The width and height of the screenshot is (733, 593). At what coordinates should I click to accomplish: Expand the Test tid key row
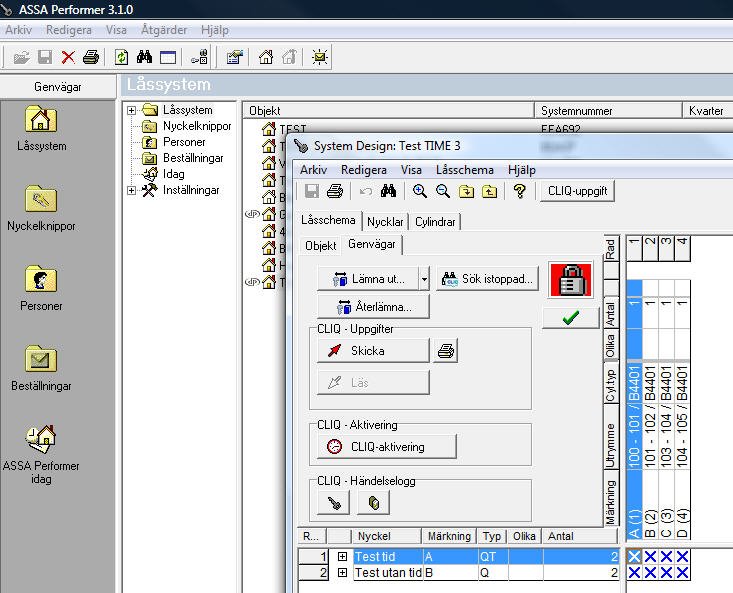click(x=343, y=557)
